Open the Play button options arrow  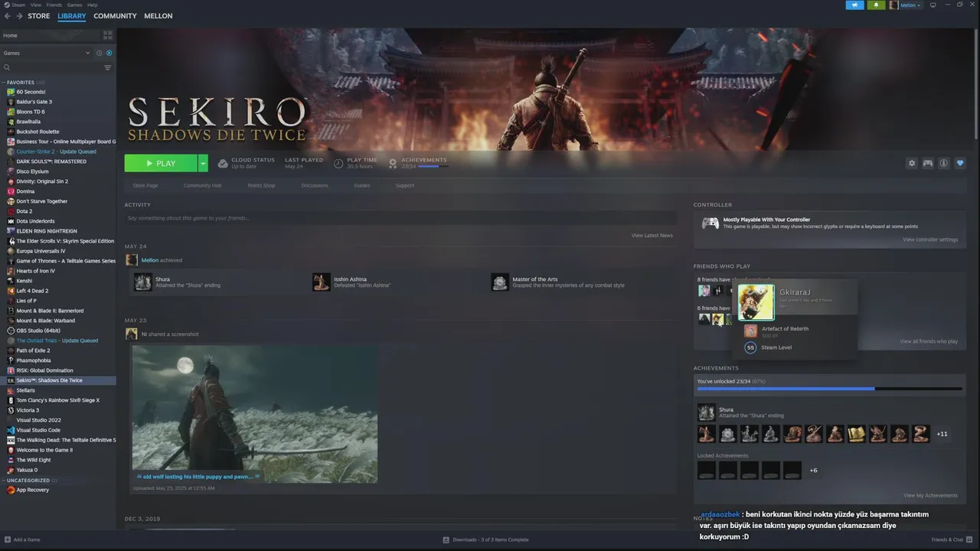pyautogui.click(x=203, y=163)
